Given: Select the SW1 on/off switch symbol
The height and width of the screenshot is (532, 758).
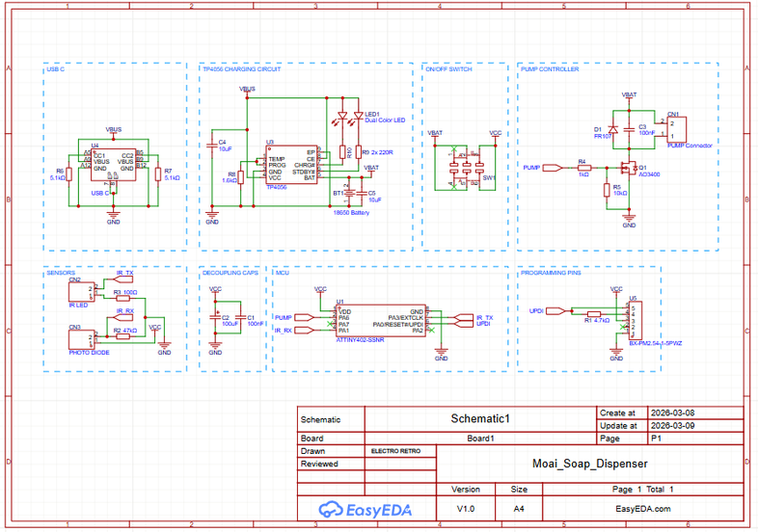Looking at the screenshot, I should click(x=466, y=167).
